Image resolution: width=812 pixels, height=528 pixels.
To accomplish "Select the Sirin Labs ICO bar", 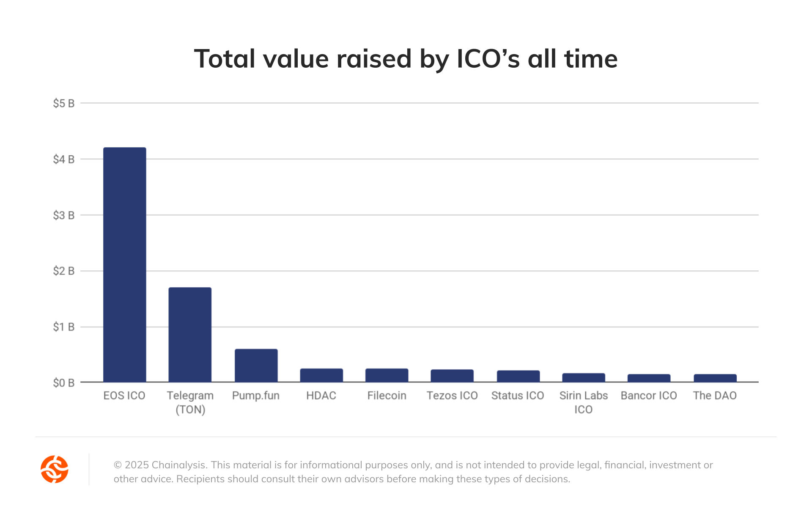I will [583, 377].
